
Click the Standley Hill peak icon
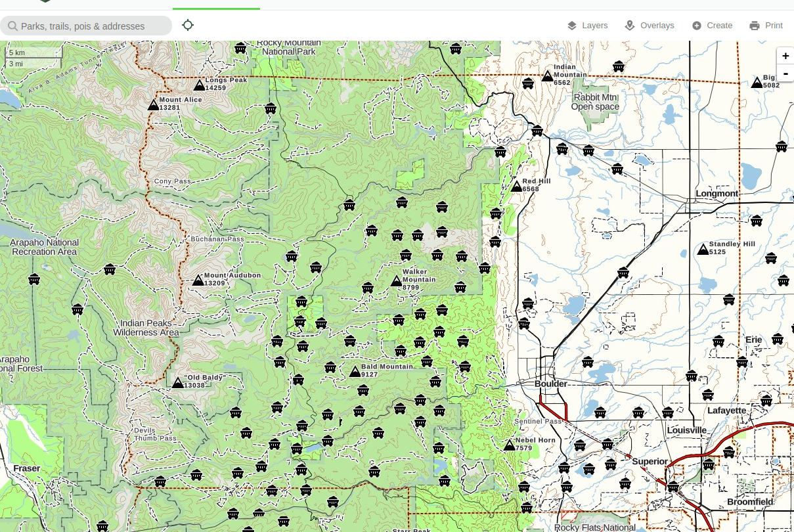point(703,250)
